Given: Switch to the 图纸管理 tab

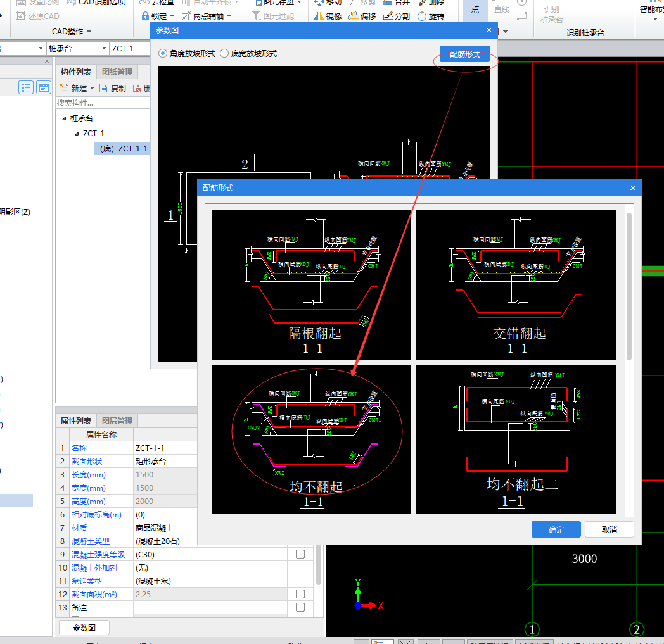Looking at the screenshot, I should pos(117,72).
